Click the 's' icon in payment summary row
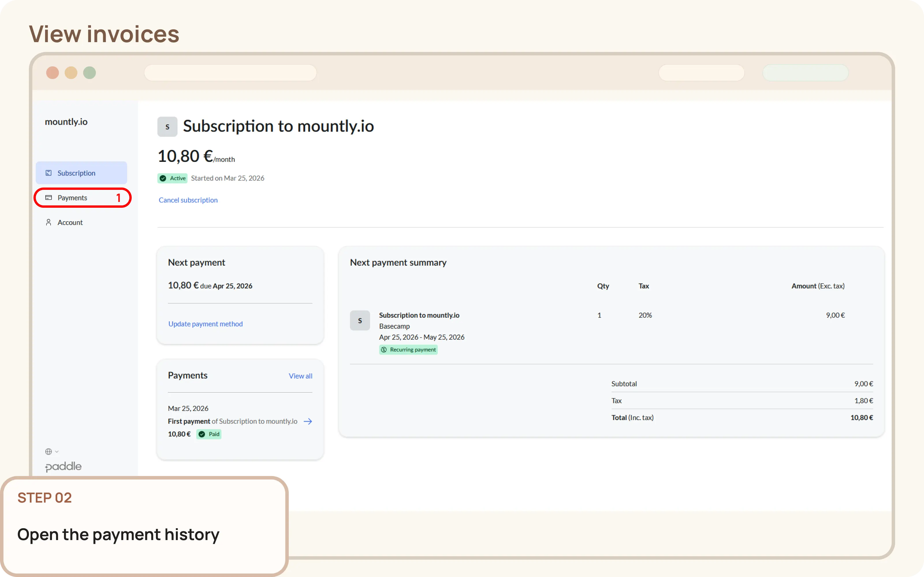 [360, 321]
